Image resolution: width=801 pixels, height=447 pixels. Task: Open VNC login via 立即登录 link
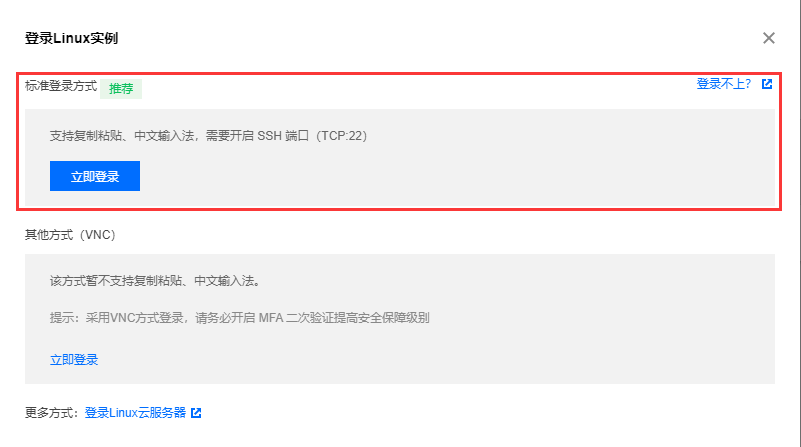pos(74,360)
